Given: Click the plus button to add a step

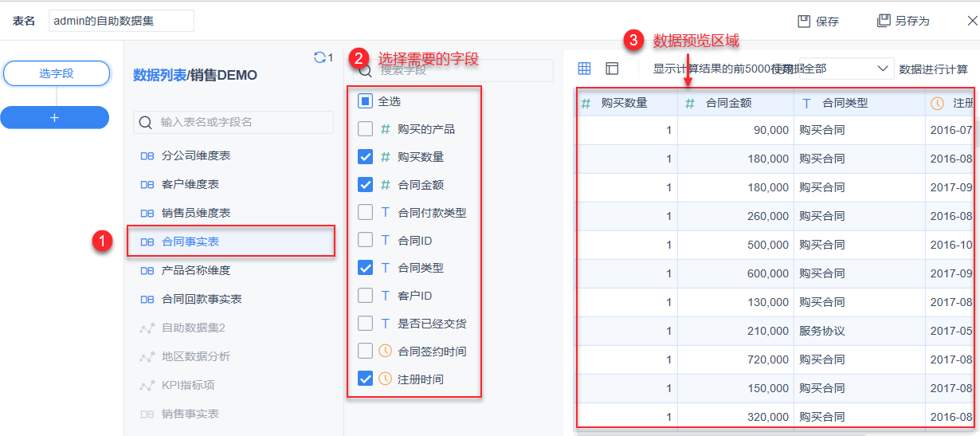Looking at the screenshot, I should [x=55, y=117].
